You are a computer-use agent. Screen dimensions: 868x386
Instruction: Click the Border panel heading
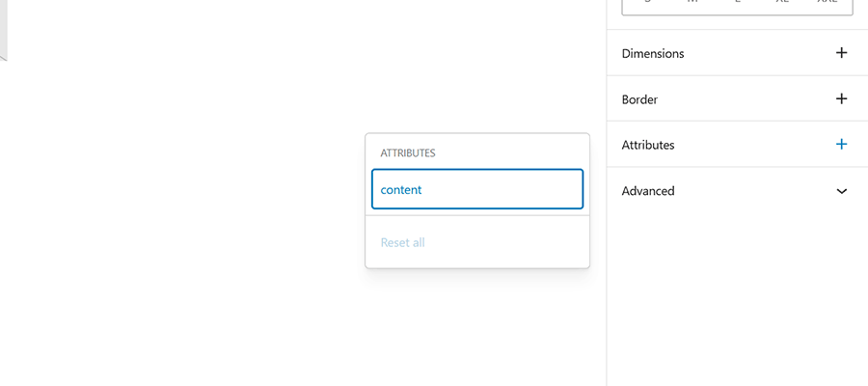click(x=639, y=99)
